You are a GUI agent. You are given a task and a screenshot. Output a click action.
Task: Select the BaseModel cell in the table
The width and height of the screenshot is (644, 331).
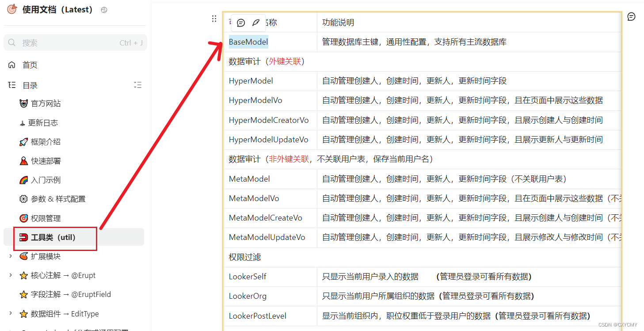[248, 42]
